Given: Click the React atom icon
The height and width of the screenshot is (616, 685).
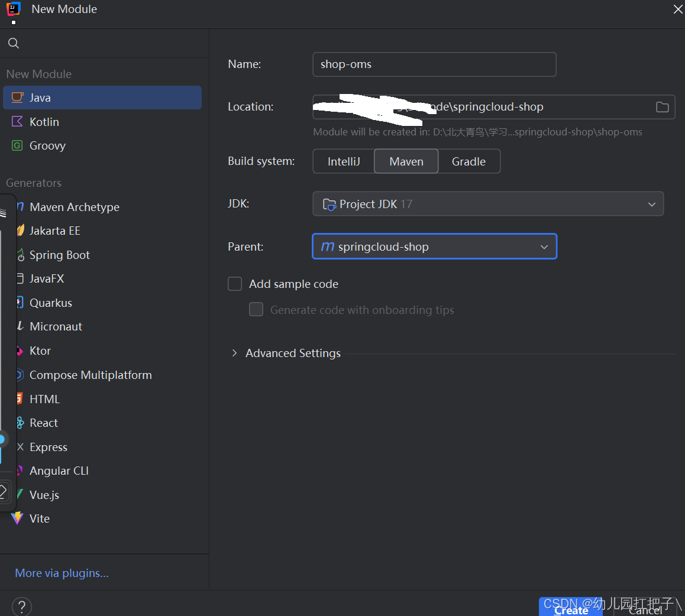Looking at the screenshot, I should tap(20, 423).
